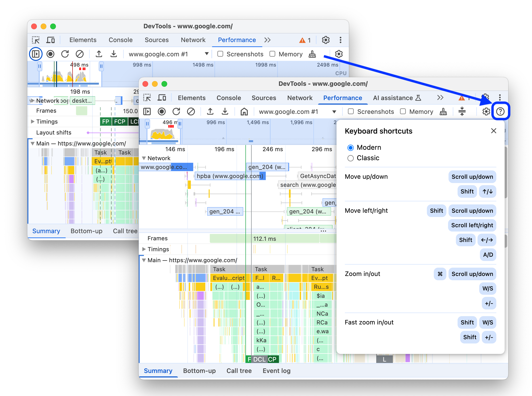
Task: Click the AI assistance icon in toolbar
Action: (x=418, y=98)
